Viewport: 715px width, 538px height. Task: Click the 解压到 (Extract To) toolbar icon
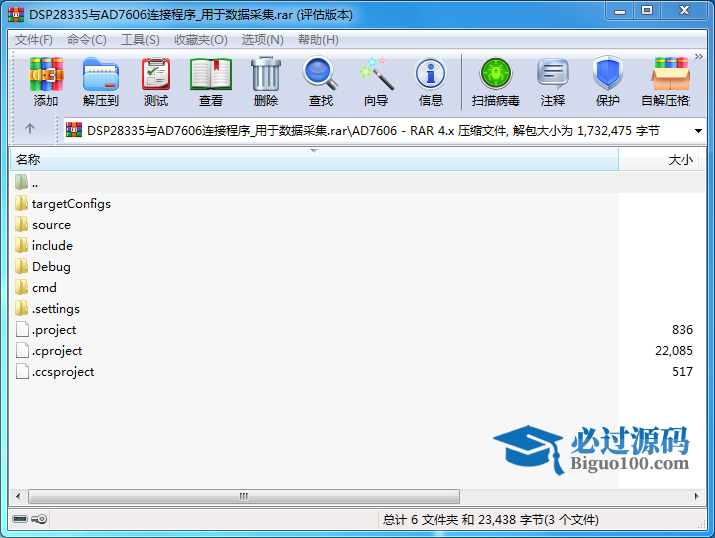click(101, 74)
